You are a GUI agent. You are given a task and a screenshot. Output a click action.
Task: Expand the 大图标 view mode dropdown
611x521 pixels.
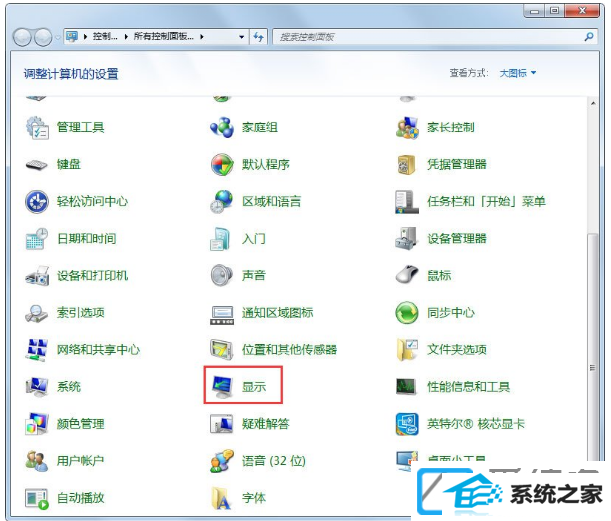(x=518, y=73)
